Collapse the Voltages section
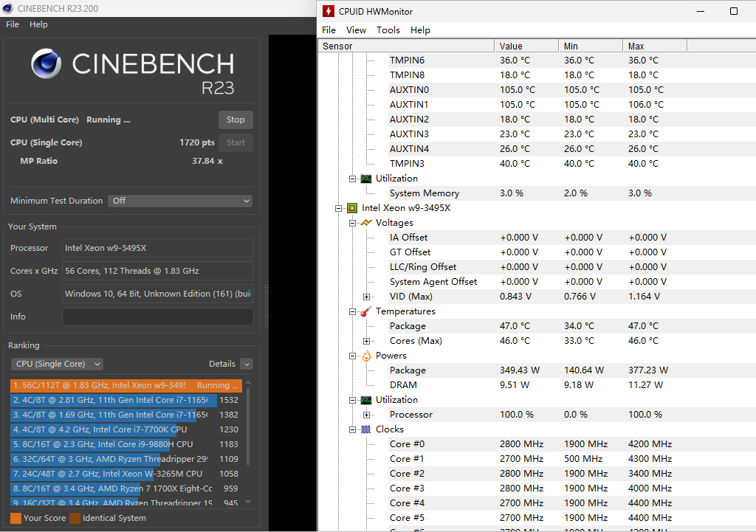 352,223
